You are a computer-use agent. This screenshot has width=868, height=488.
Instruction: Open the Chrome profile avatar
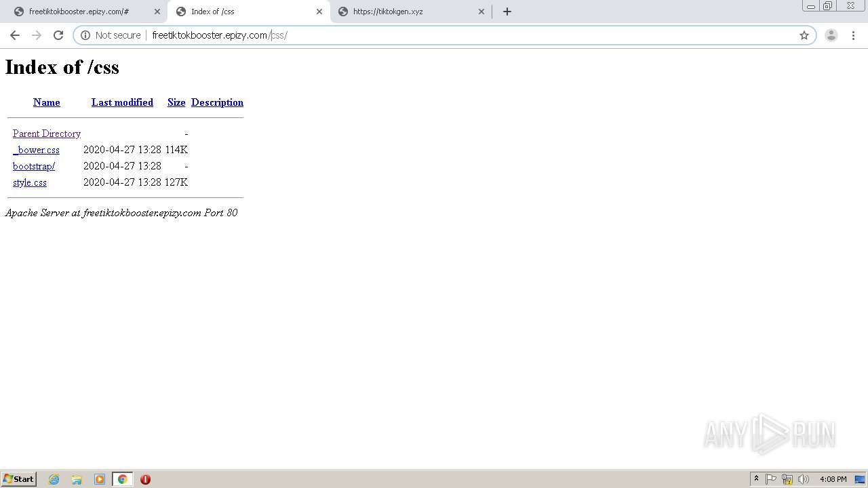click(831, 35)
